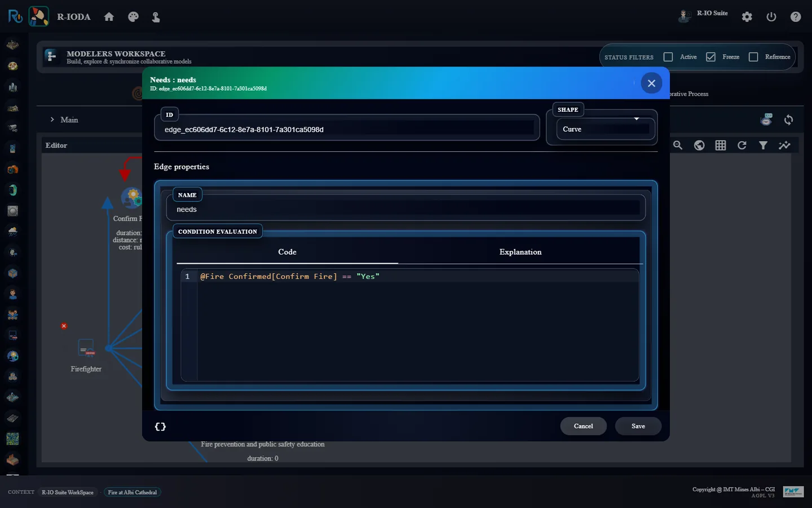Screen dimensions: 812x508
Task: Click the curly braces JSON icon
Action: click(160, 427)
